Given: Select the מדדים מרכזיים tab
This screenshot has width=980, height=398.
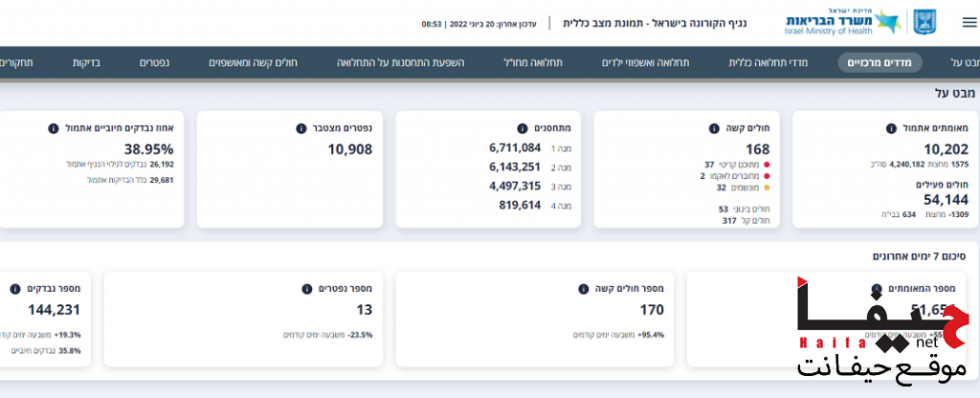Looking at the screenshot, I should [x=880, y=63].
